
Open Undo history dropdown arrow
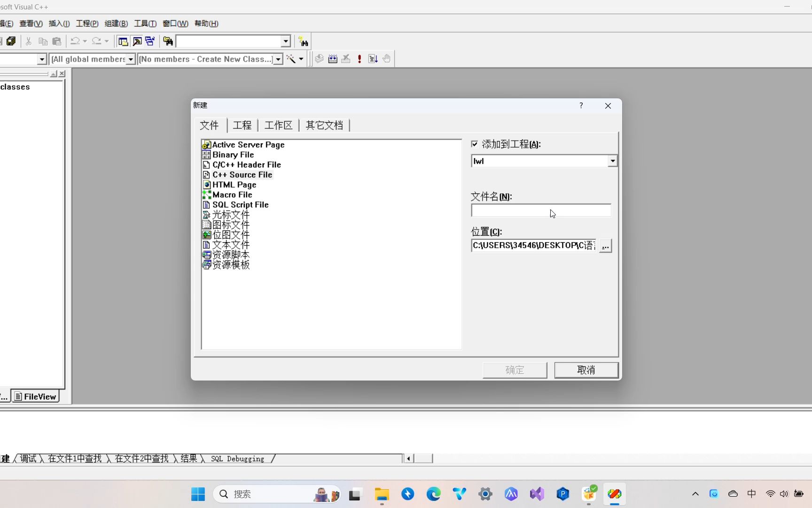[x=85, y=41]
